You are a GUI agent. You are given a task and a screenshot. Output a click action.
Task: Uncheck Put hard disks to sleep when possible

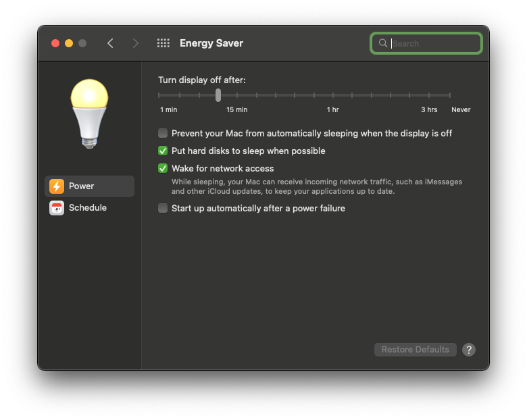tap(163, 151)
